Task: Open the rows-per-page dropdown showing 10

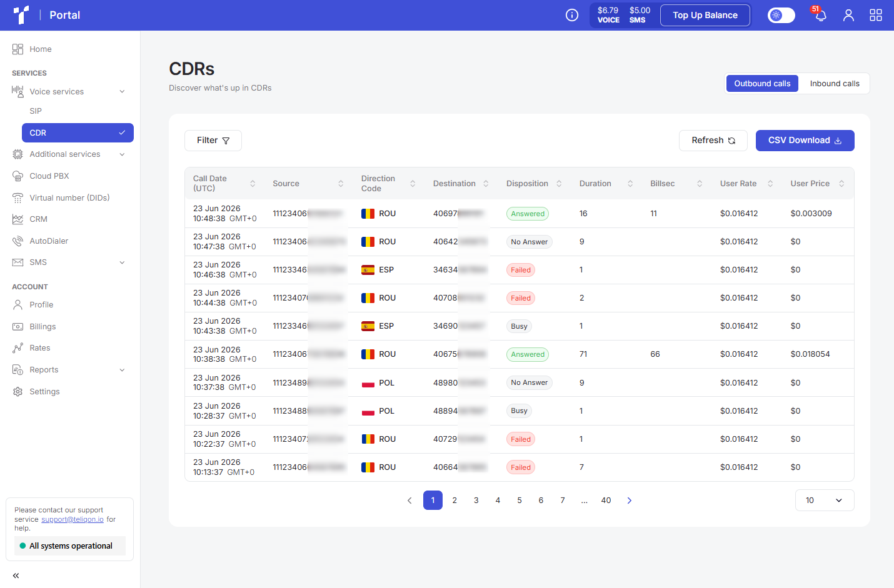Action: pyautogui.click(x=825, y=501)
